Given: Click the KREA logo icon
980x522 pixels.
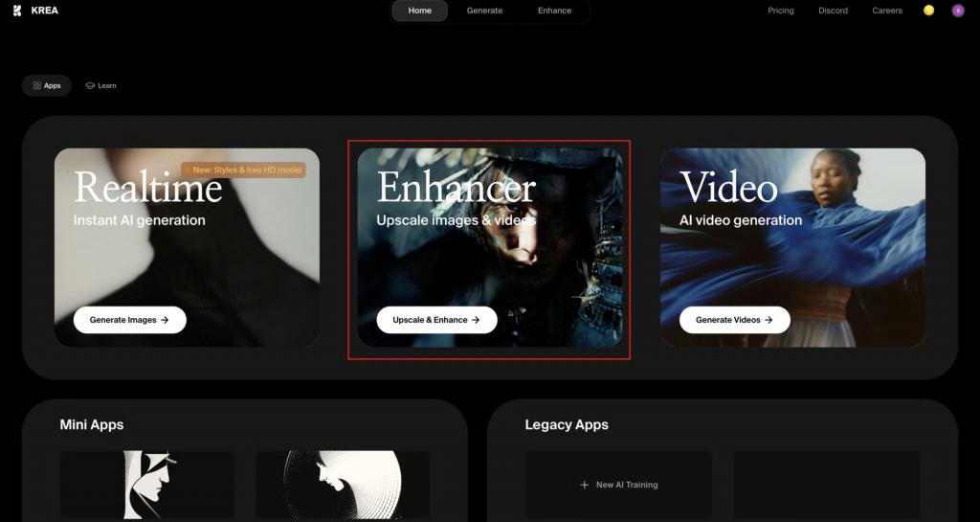Looking at the screenshot, I should click(17, 11).
